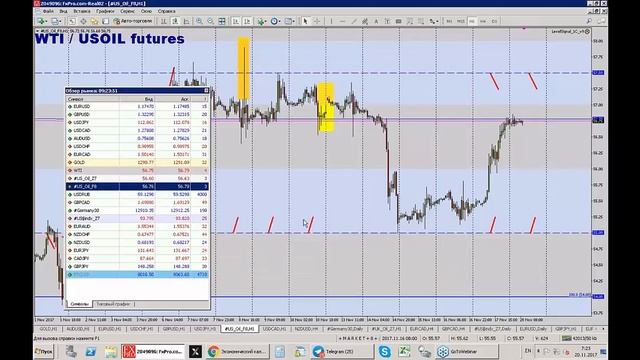This screenshot has height=360, width=640.
Task: Open the Пуск start button
Action: click(x=44, y=351)
